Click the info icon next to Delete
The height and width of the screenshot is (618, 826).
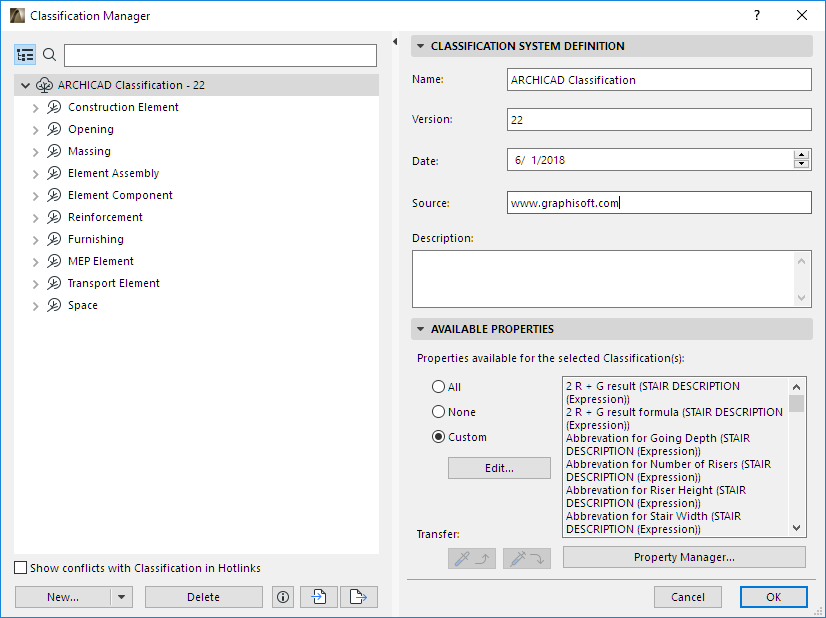click(282, 596)
